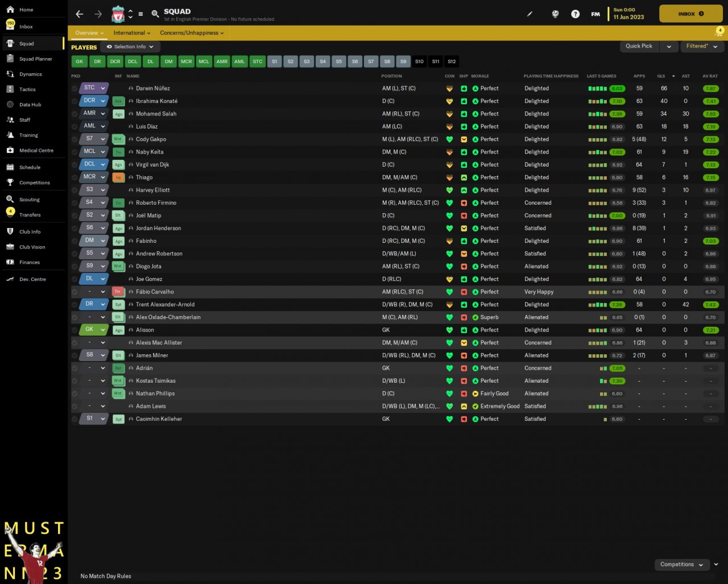Select the S12 substitute slot button
Image resolution: width=728 pixels, height=584 pixels.
(x=452, y=61)
